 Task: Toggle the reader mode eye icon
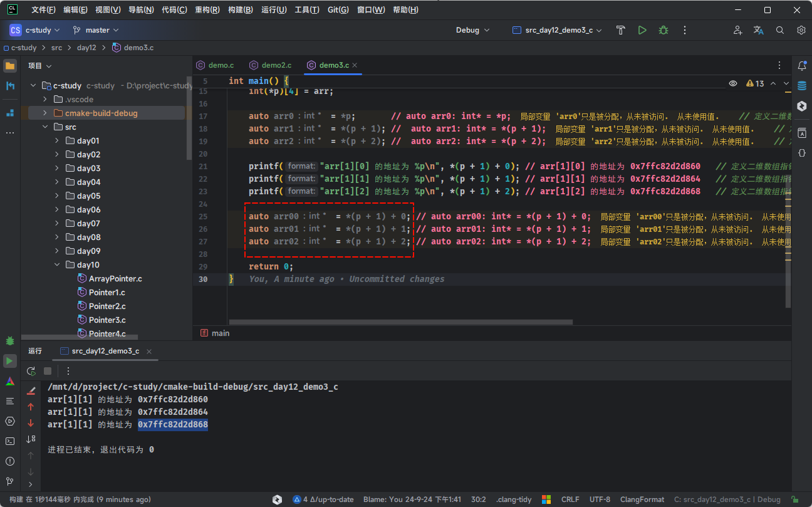pos(733,83)
